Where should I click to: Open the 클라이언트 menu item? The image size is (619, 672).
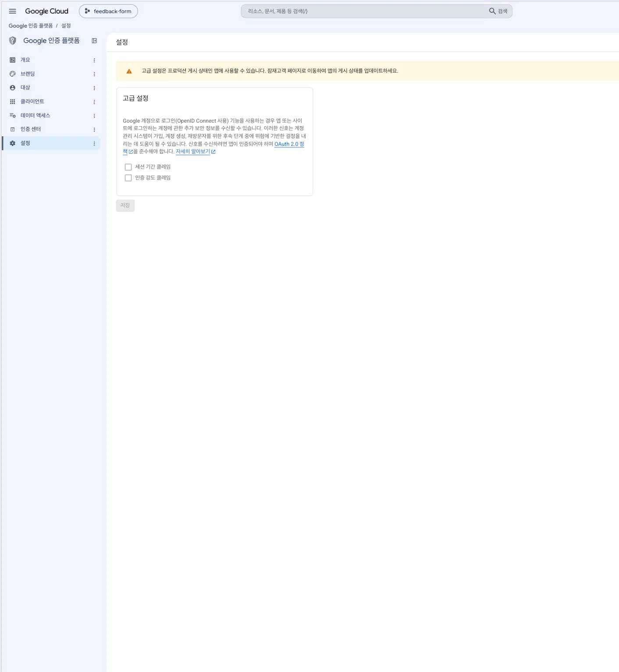pyautogui.click(x=51, y=102)
